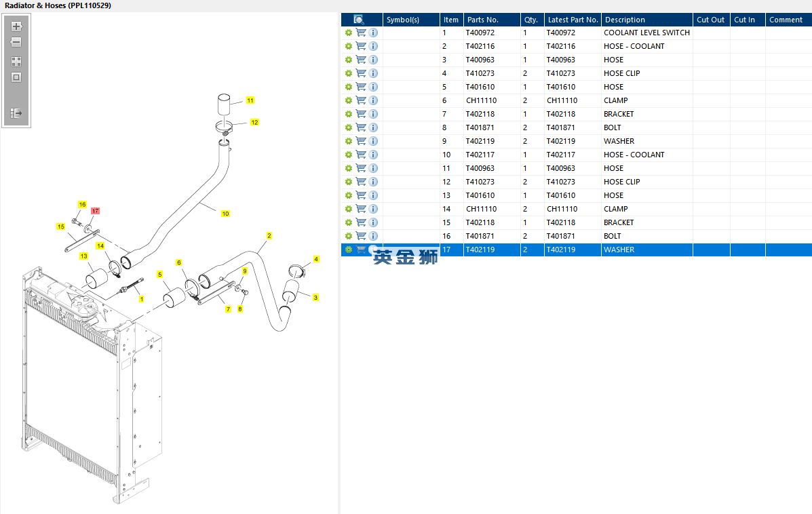
Task: Click the Cut Out column header
Action: [x=711, y=20]
